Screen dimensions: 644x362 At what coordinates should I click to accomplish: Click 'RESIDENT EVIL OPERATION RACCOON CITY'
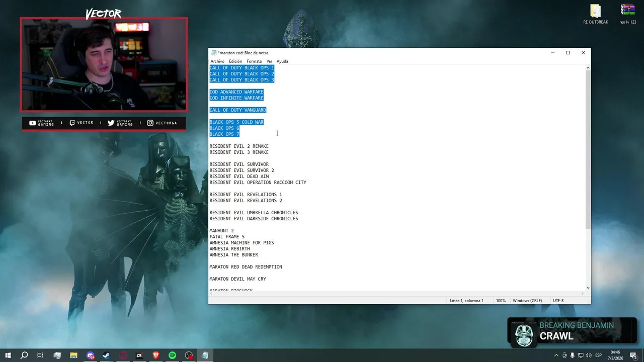point(258,183)
